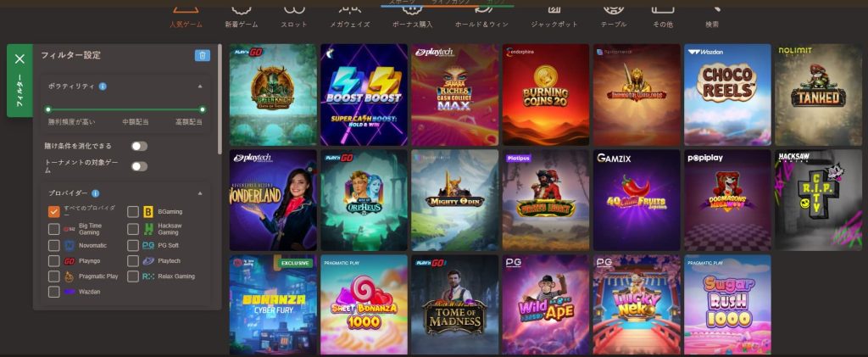Check the Novomatic provider checkbox
Screen dimensions: 868x357
[x=53, y=245]
